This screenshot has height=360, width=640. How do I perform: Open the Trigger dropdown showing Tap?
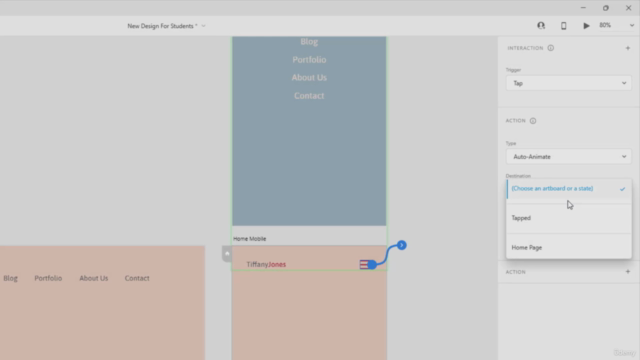569,83
